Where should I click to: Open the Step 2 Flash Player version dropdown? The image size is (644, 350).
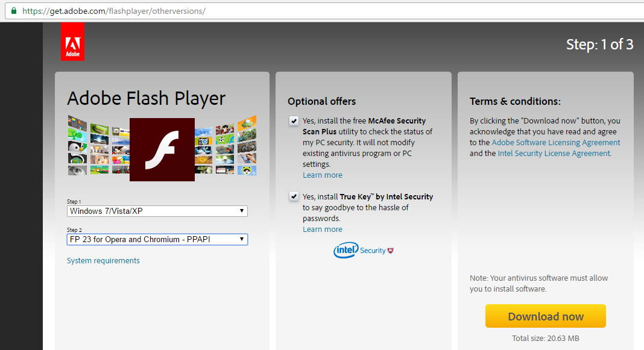157,239
